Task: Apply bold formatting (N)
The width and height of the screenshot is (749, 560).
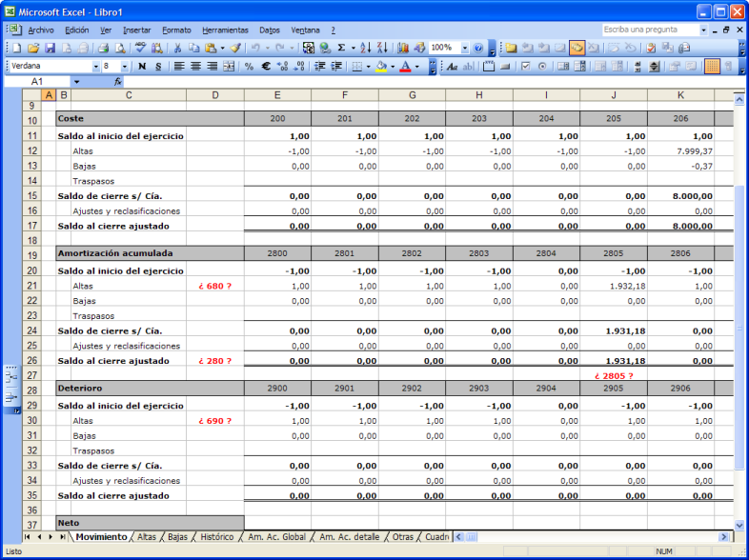Action: pos(142,67)
